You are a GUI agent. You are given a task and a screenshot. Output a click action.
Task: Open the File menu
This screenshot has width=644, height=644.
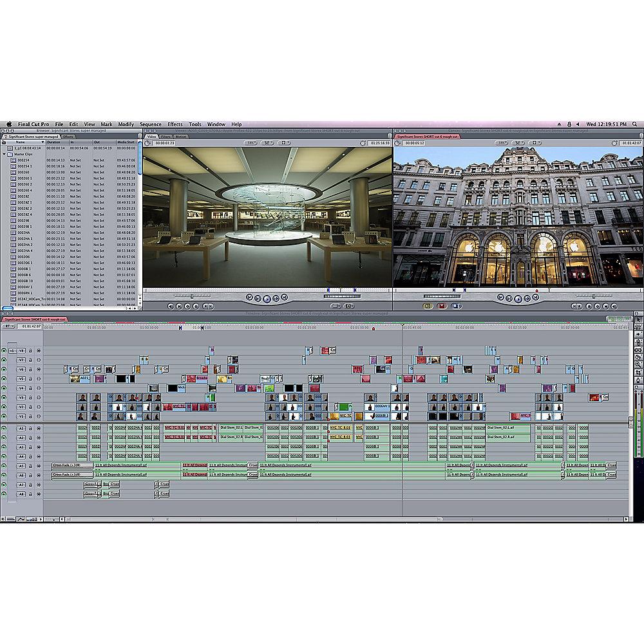pos(59,124)
